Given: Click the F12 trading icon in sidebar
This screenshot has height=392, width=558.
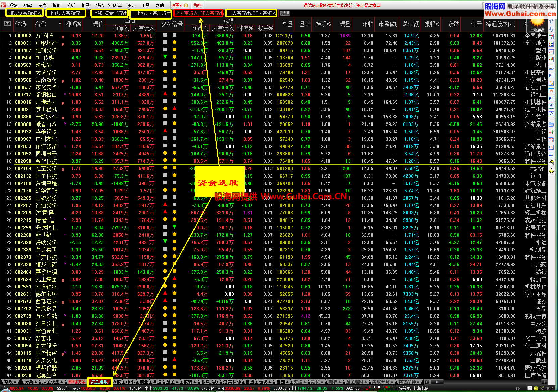Looking at the screenshot, I should 551,99.
